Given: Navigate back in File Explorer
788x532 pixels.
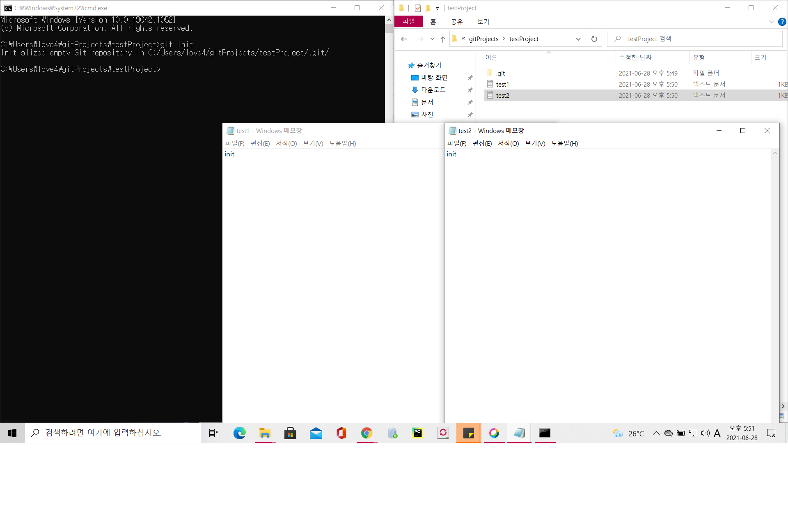Looking at the screenshot, I should tap(404, 39).
